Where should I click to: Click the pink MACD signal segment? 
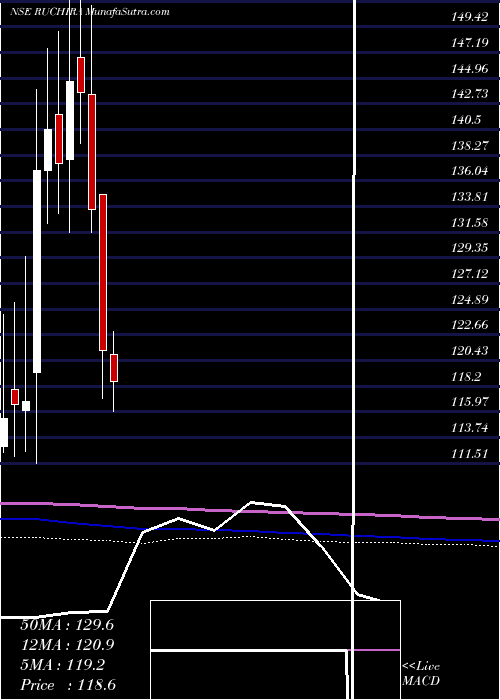pyautogui.click(x=374, y=650)
